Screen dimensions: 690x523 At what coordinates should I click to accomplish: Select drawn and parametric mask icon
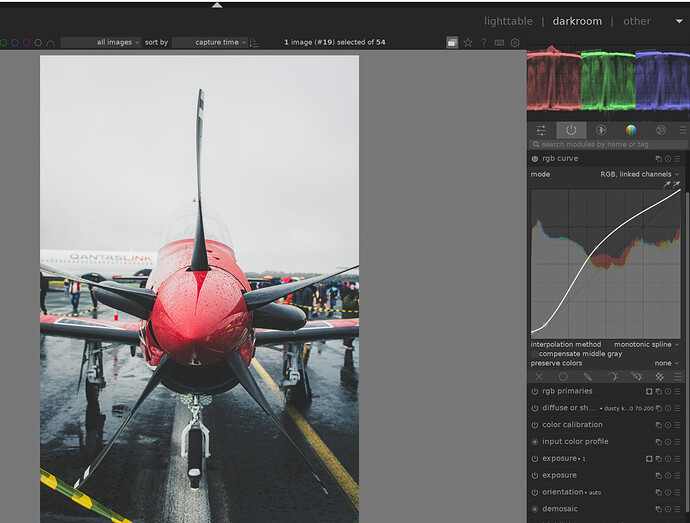636,377
